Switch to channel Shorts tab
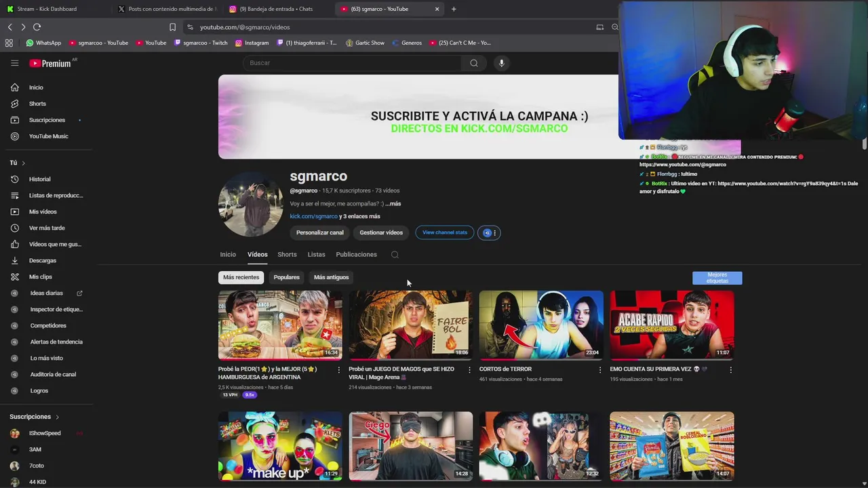868x488 pixels. point(287,255)
